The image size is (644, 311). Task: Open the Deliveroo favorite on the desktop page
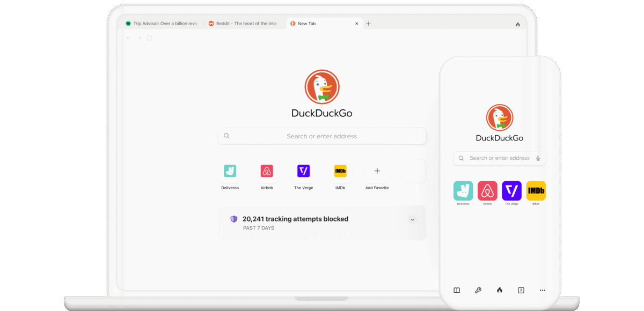[230, 171]
